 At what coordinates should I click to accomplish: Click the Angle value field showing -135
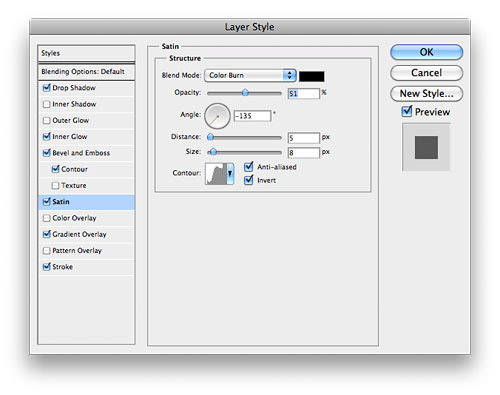[253, 116]
